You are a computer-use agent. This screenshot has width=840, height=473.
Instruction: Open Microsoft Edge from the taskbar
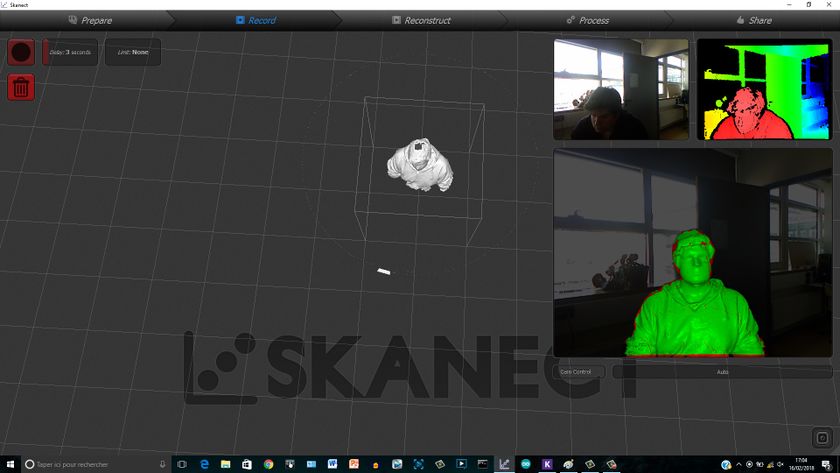point(204,464)
